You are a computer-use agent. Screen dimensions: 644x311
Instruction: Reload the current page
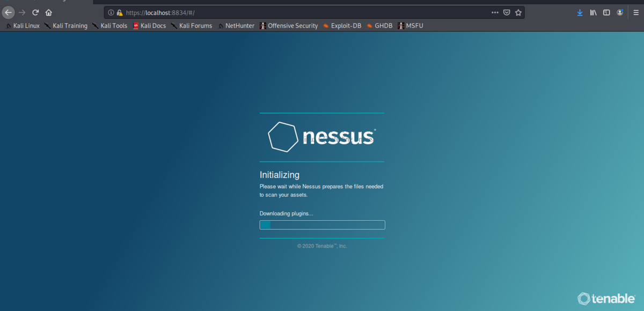pos(35,12)
